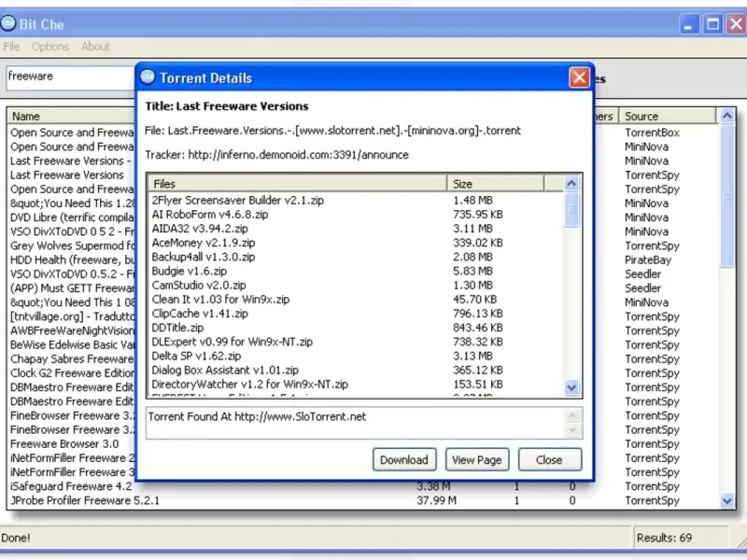This screenshot has width=747, height=560.
Task: Click the main results scrollbar thumb
Action: pos(726,196)
